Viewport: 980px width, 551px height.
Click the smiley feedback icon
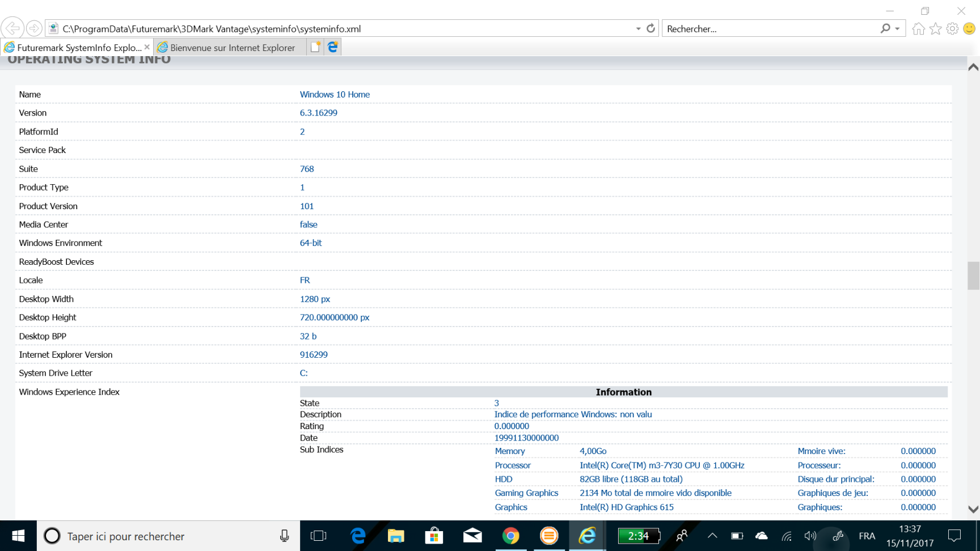click(969, 28)
